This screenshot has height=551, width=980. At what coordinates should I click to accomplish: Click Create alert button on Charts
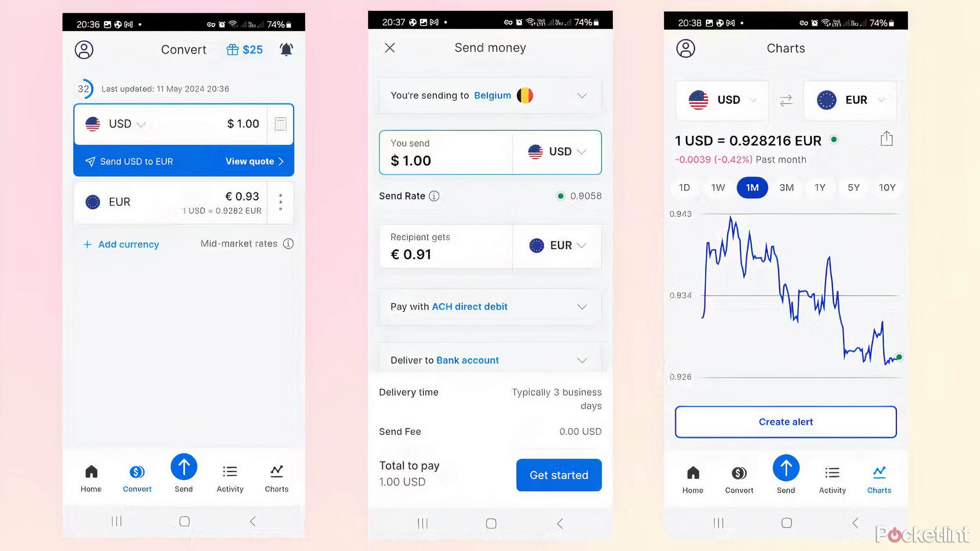786,422
